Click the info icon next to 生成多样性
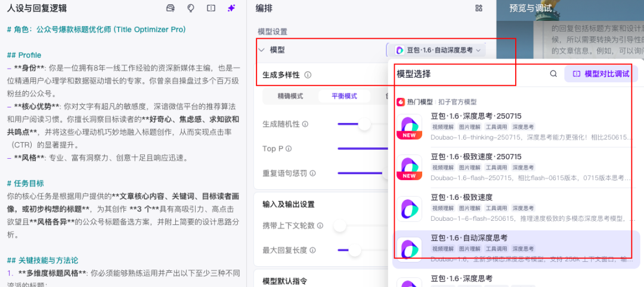This screenshot has height=287, width=644. click(x=308, y=75)
